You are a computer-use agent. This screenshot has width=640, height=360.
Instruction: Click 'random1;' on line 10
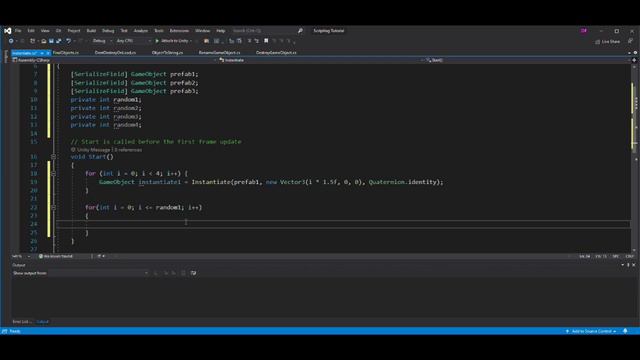coord(127,100)
